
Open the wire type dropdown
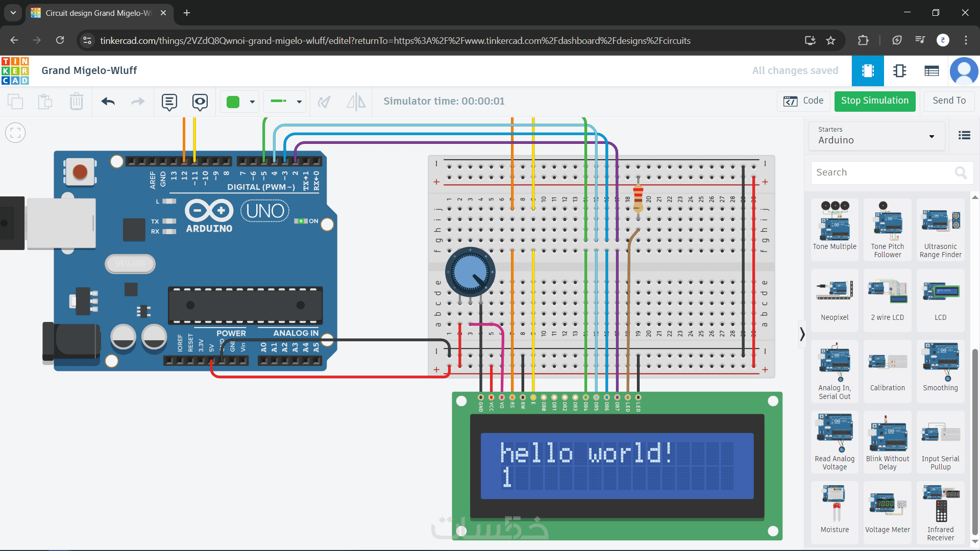click(x=299, y=102)
